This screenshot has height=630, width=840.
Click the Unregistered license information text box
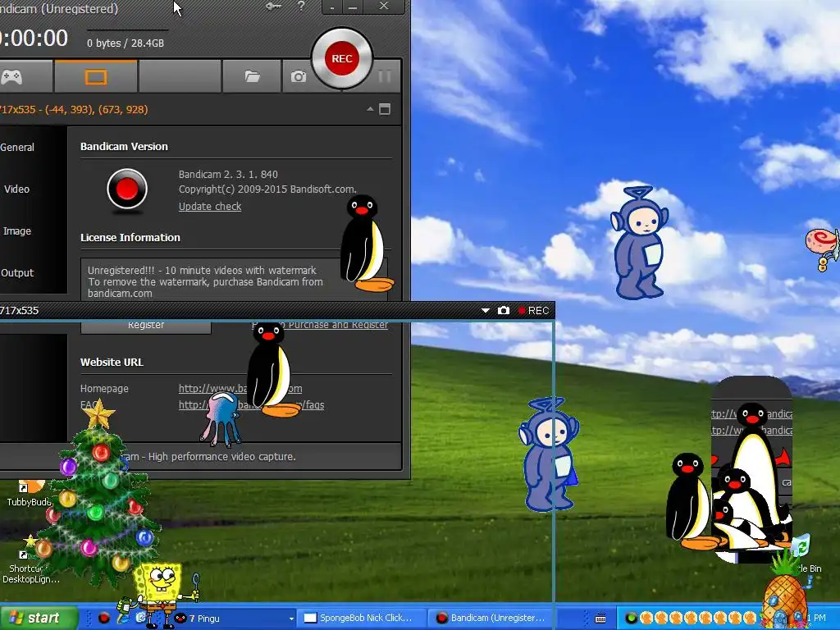click(x=212, y=281)
